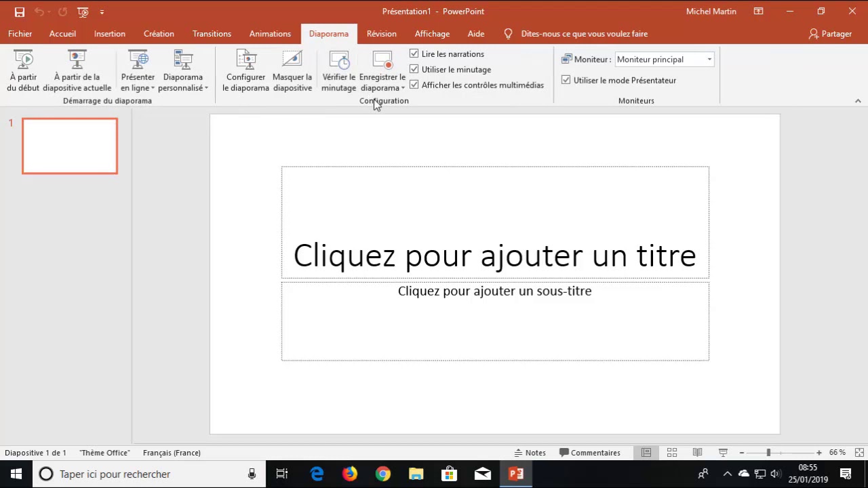The width and height of the screenshot is (868, 488).
Task: Open the Windows Start menu
Action: 16,474
